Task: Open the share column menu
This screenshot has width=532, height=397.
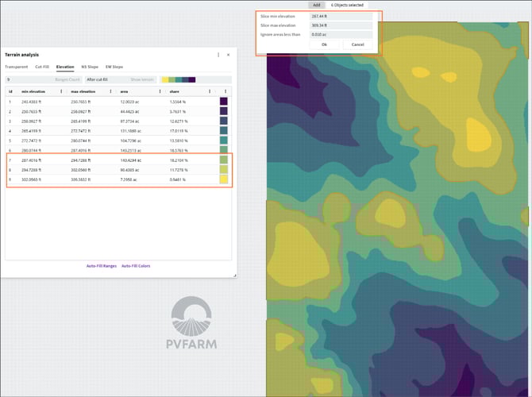Action: click(x=210, y=91)
